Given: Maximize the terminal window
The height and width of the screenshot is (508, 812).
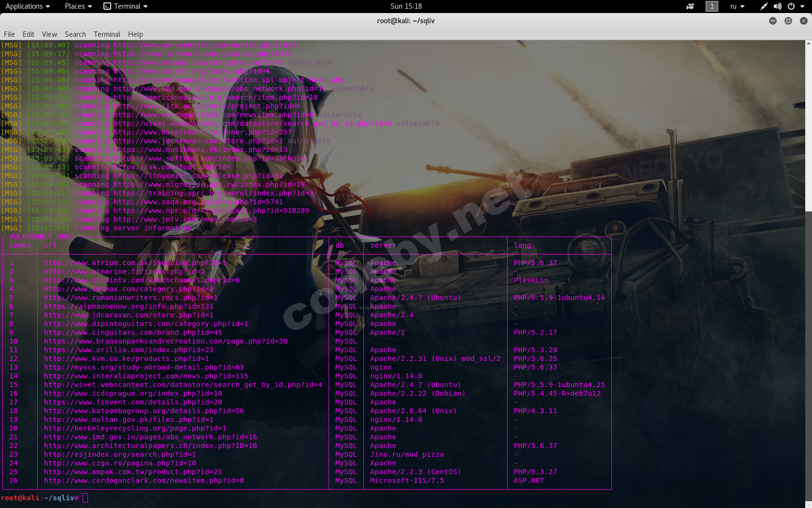Looking at the screenshot, I should 788,21.
